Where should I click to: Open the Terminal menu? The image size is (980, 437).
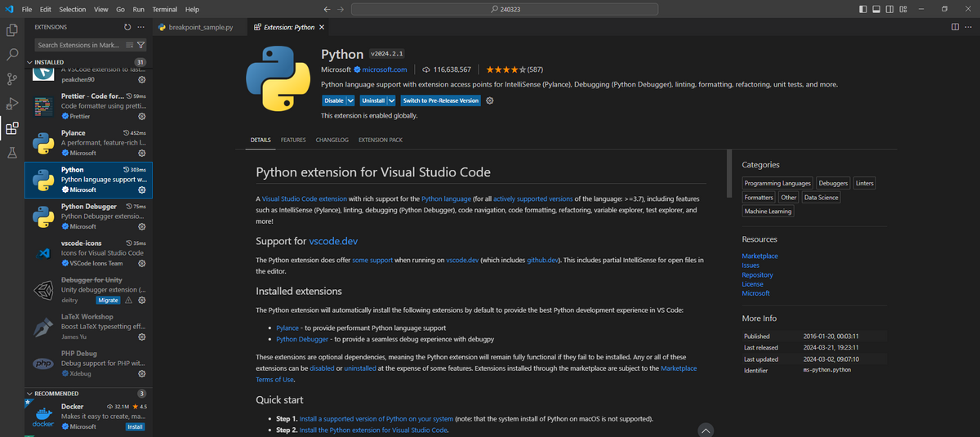point(164,9)
